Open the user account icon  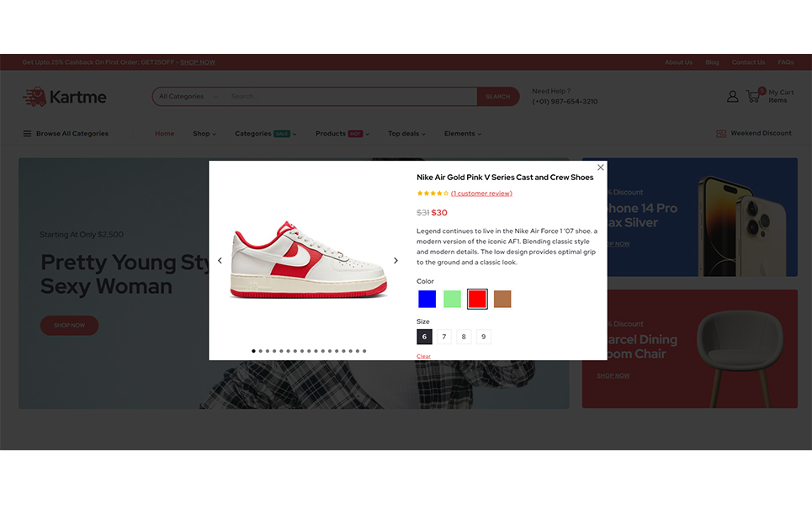tap(732, 96)
